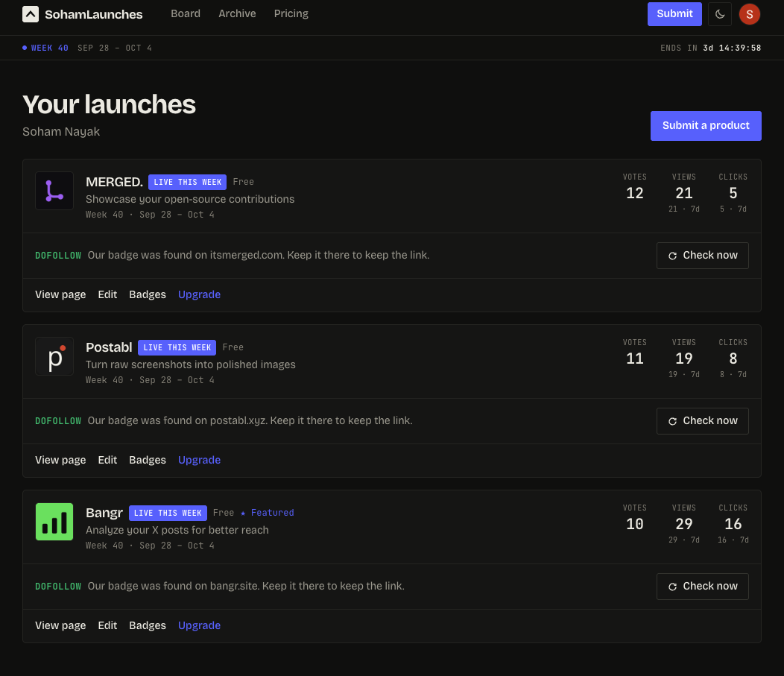This screenshot has width=784, height=676.
Task: Click the countdown timer 3d 14:39:58
Action: (x=732, y=48)
